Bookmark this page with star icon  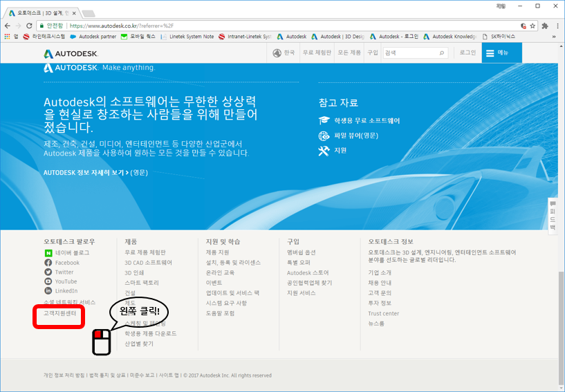(532, 26)
